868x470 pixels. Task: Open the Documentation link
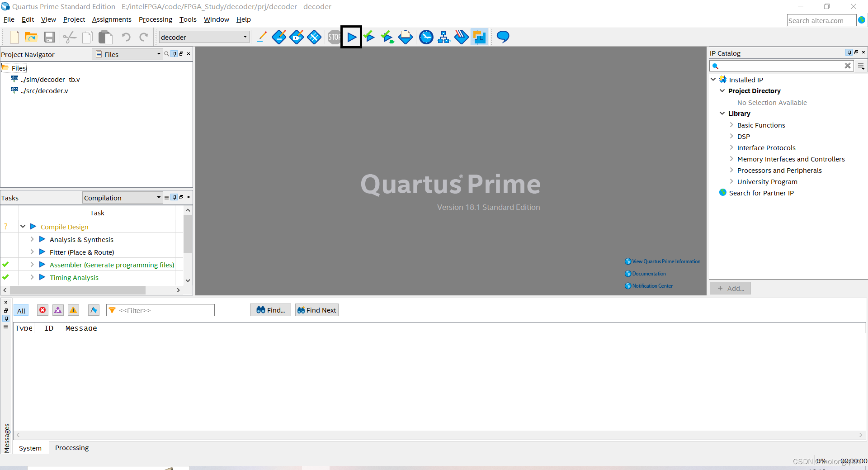click(x=646, y=274)
